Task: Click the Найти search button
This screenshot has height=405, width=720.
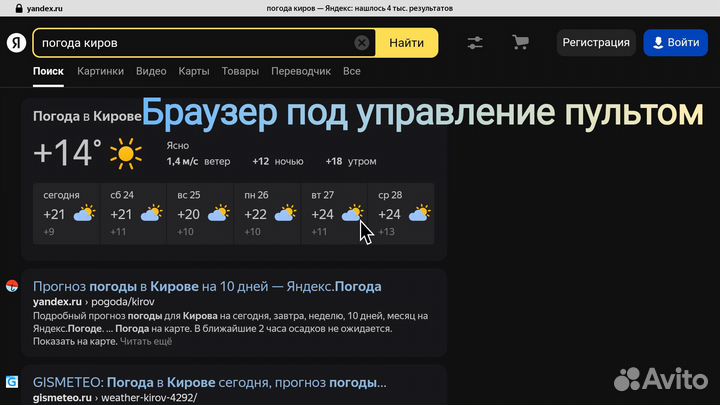Action: [x=406, y=43]
